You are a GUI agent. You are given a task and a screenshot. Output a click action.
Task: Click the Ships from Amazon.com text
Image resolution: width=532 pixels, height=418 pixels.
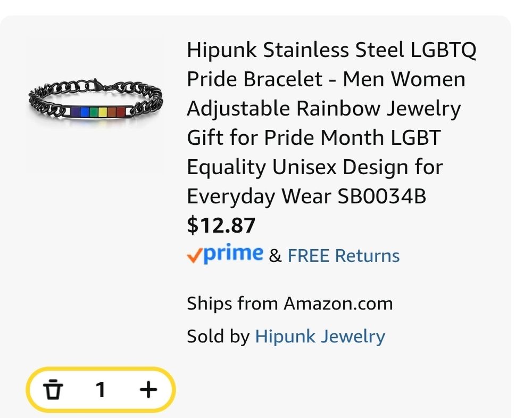290,303
